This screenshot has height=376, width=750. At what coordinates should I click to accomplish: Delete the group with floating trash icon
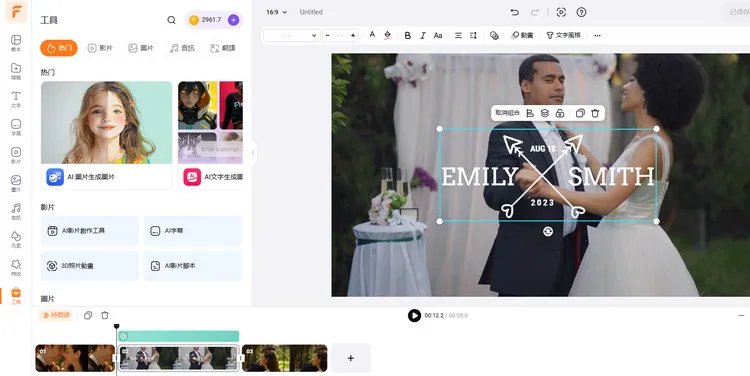(x=595, y=113)
